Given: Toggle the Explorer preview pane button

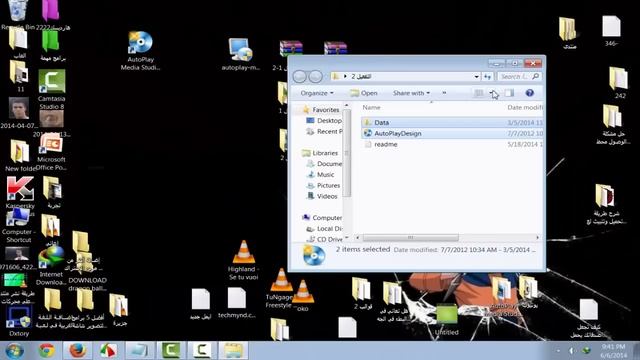Looking at the screenshot, I should (509, 93).
